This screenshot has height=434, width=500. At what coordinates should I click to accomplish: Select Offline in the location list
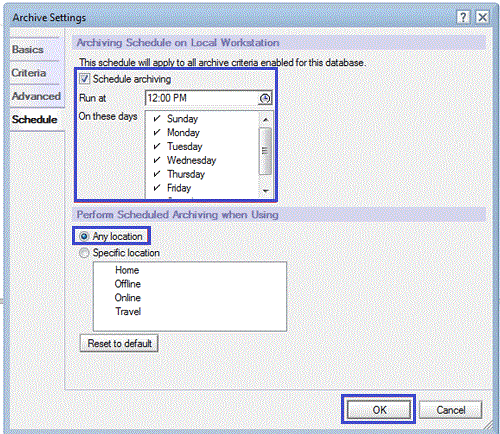click(x=128, y=284)
